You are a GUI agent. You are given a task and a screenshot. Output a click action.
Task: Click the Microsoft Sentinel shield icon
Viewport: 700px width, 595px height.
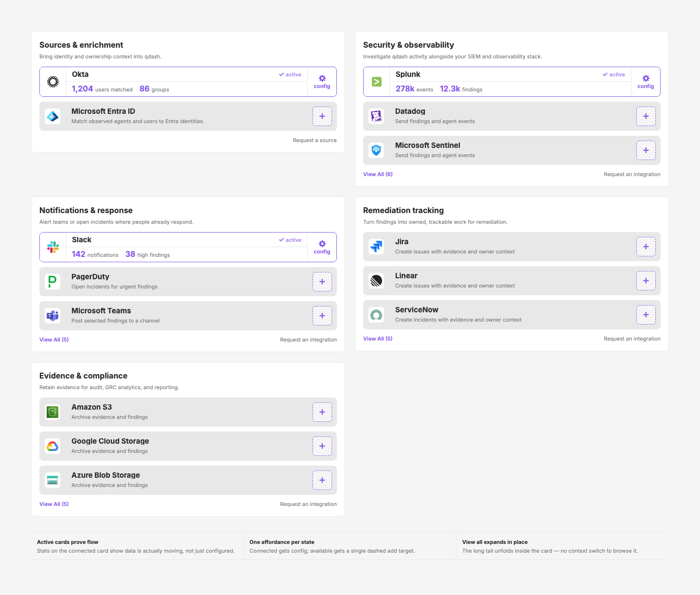click(x=376, y=150)
